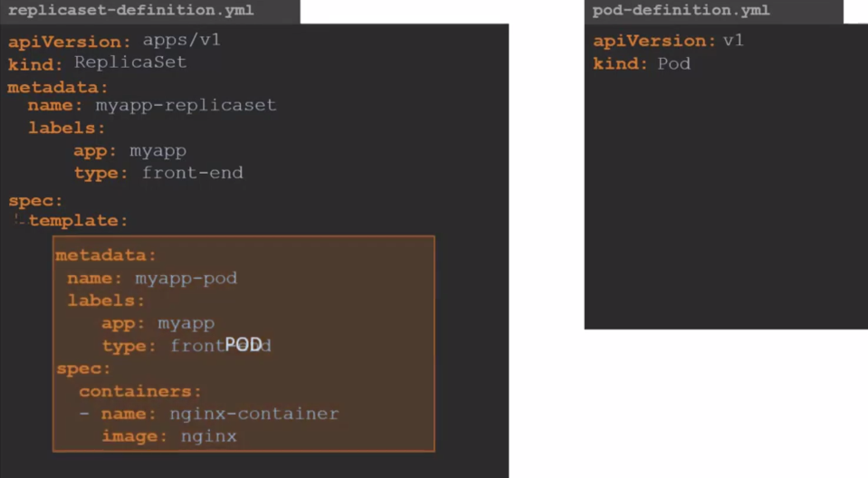The width and height of the screenshot is (868, 478).
Task: Click the nginx image value
Action: click(x=208, y=436)
